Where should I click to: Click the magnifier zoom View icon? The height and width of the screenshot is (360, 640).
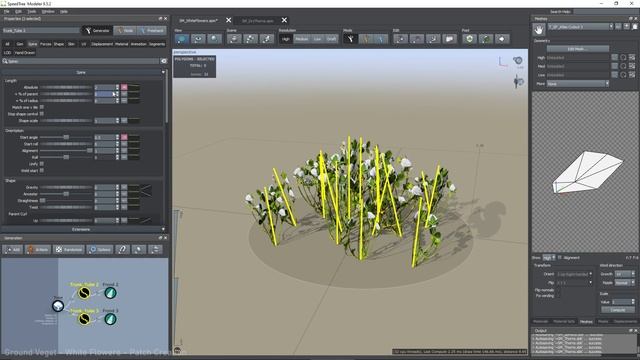click(214, 39)
